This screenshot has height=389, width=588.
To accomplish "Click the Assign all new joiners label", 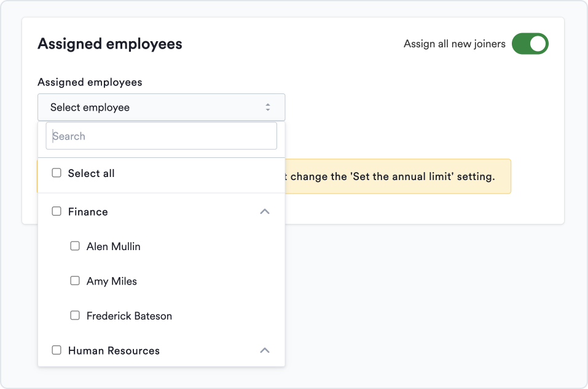I will [454, 44].
